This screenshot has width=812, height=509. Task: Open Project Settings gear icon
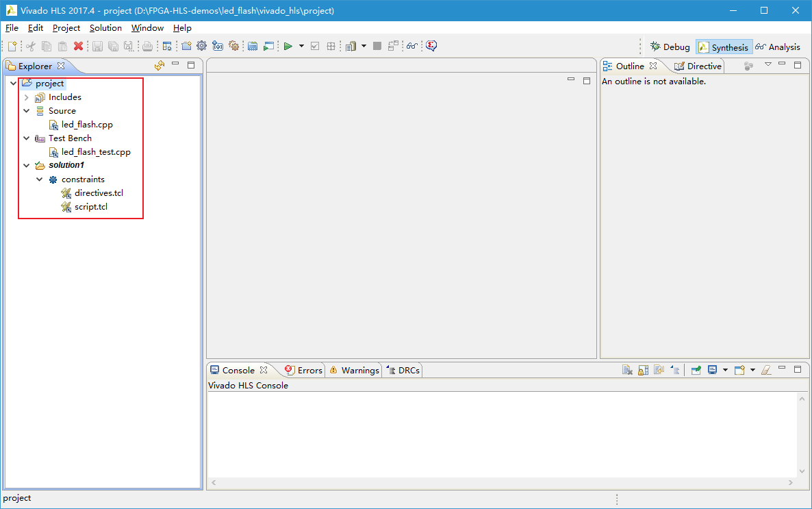[201, 47]
